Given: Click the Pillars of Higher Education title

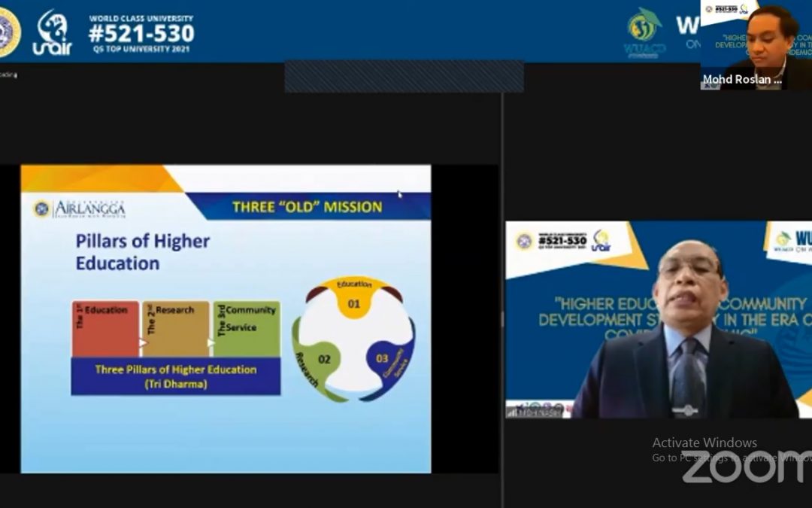Looking at the screenshot, I should [142, 252].
